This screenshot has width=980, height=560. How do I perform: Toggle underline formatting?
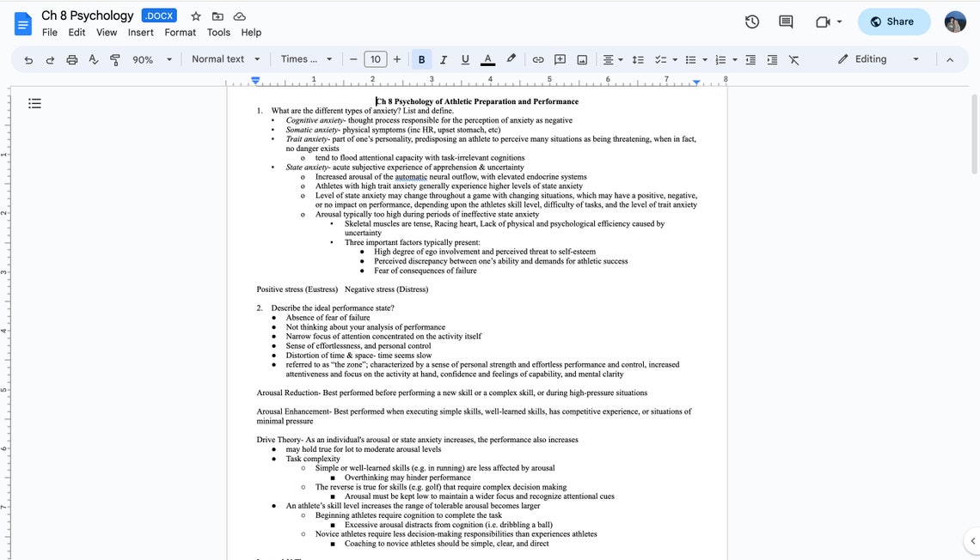coord(464,59)
